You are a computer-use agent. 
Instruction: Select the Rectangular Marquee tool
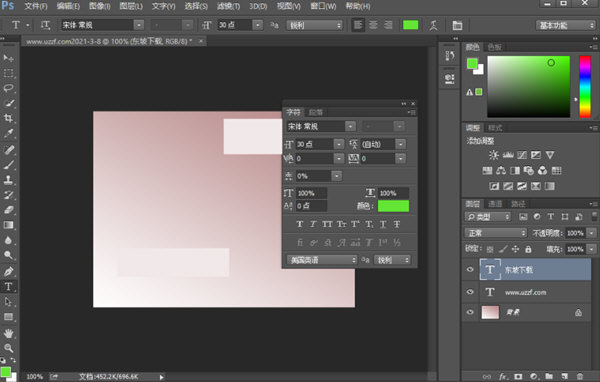point(8,73)
